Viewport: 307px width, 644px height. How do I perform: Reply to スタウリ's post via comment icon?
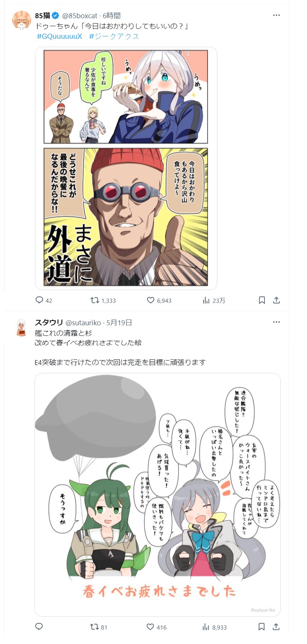[x=39, y=627]
